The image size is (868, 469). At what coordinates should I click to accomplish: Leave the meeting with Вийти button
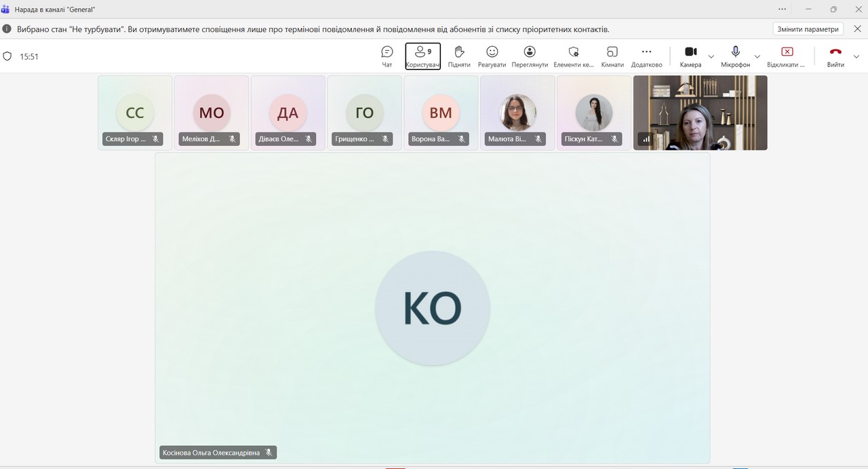point(835,56)
